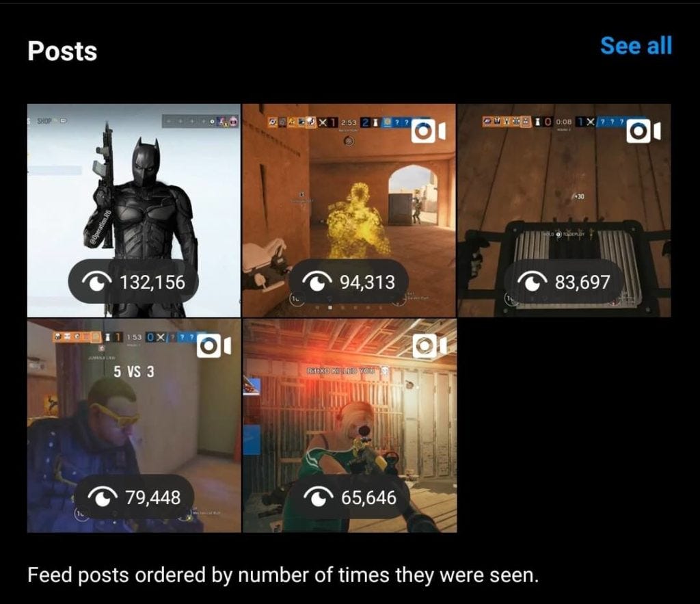The image size is (700, 604).
Task: Open the 5 VS 3 video post
Action: [x=134, y=425]
